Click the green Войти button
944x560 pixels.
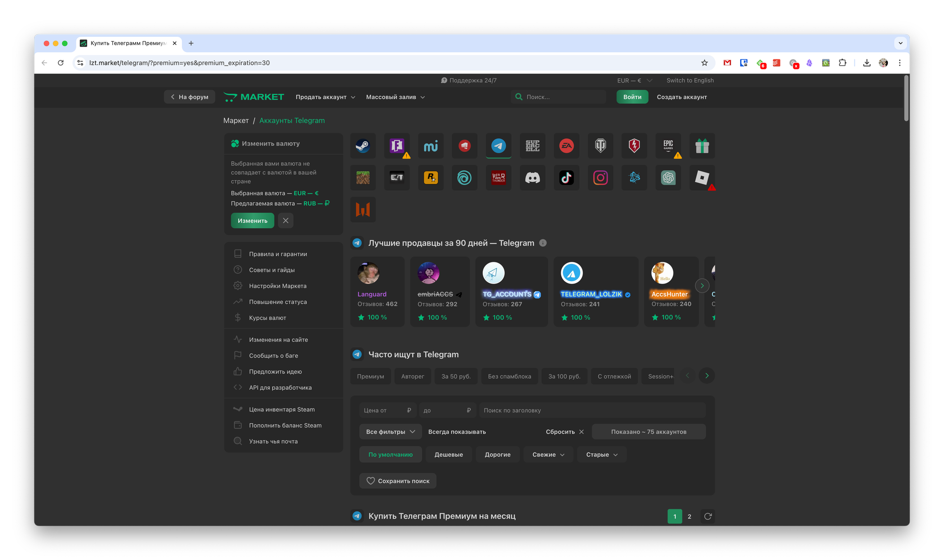click(632, 97)
